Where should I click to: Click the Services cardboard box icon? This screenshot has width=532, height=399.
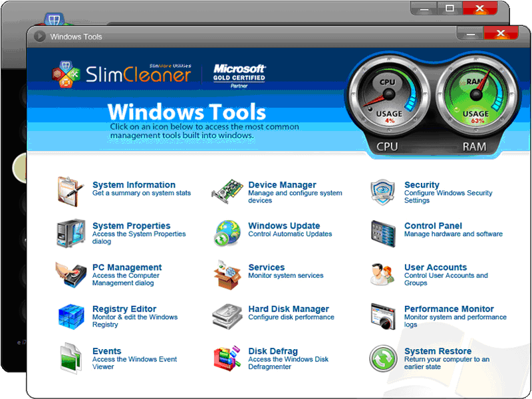227,275
